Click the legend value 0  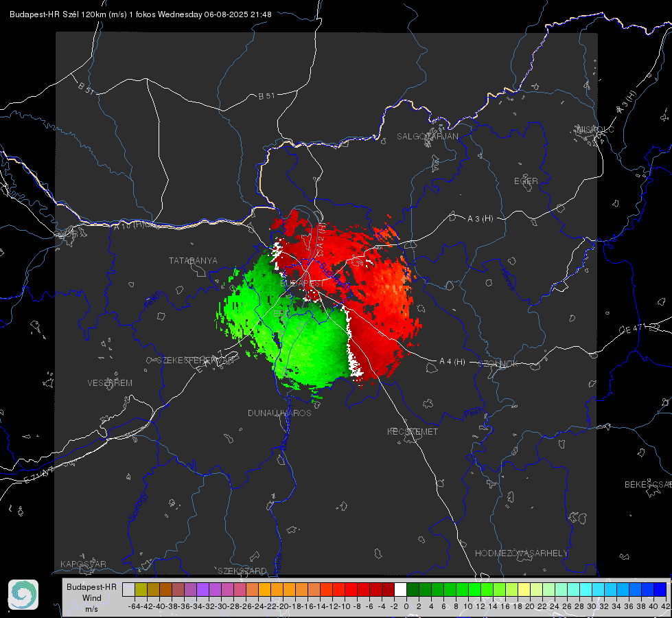[406, 606]
